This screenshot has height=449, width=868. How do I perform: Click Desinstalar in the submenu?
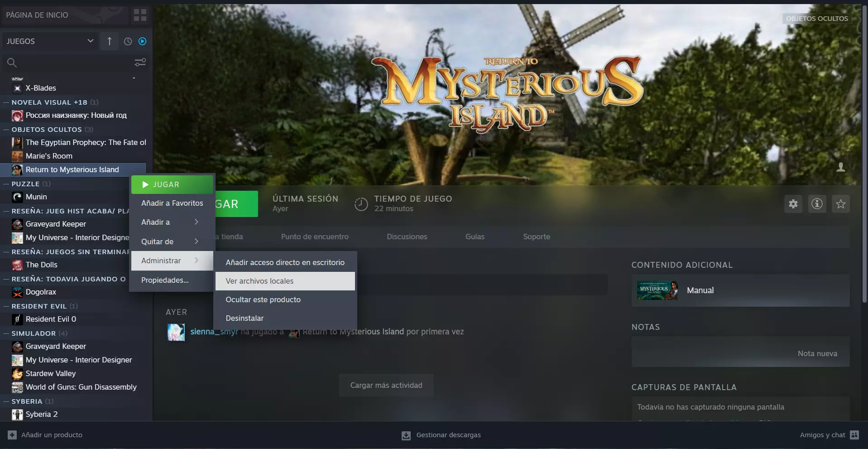(285, 318)
